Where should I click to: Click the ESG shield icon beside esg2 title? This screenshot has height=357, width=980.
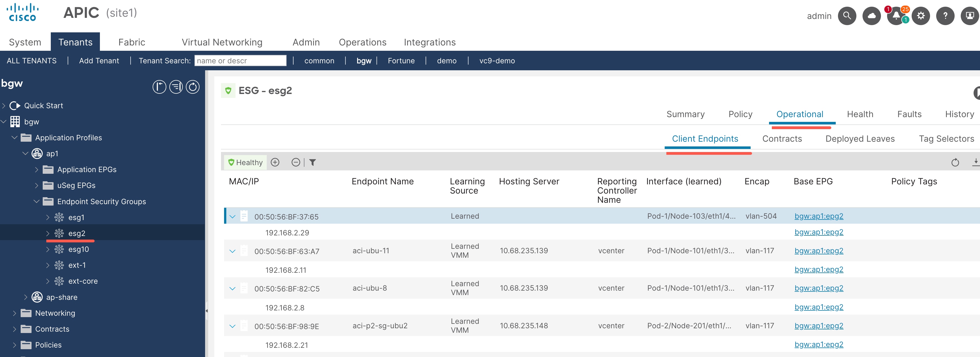(x=228, y=90)
